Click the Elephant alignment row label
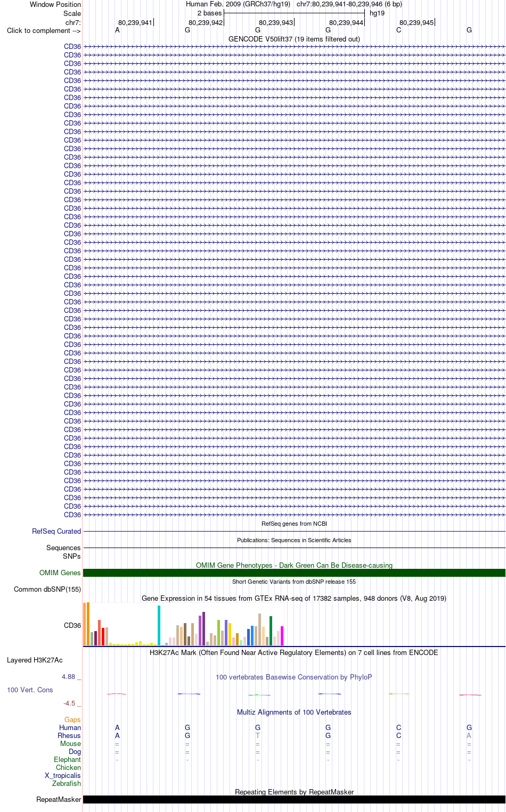The height and width of the screenshot is (812, 506). coord(67,759)
